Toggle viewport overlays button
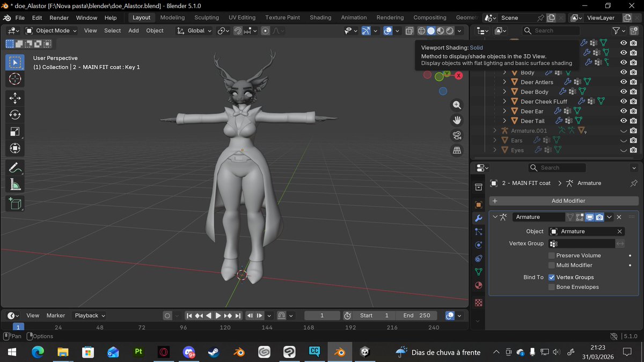Screen dimensions: 644x362 388,31
